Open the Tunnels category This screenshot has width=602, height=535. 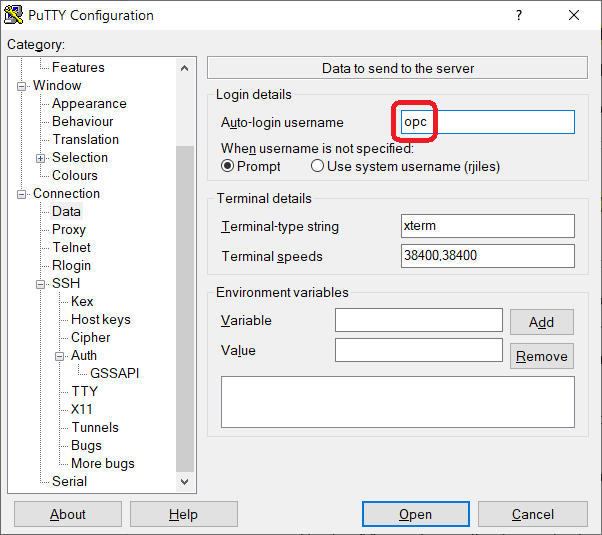[95, 427]
